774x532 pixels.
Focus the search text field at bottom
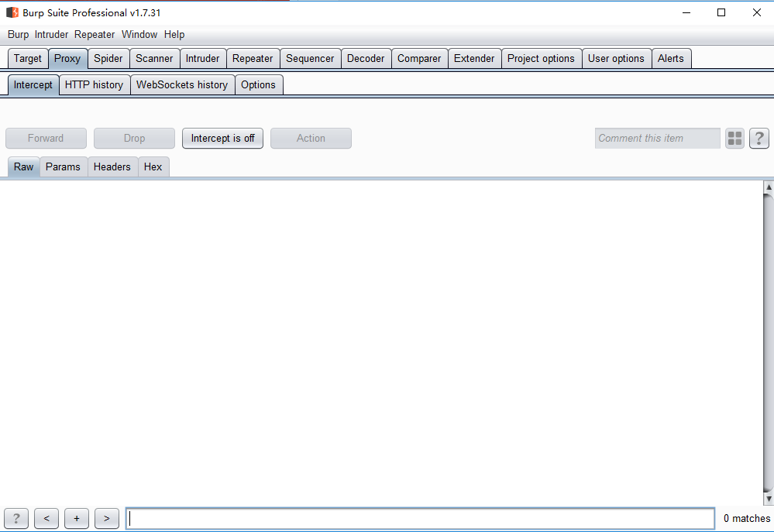(420, 518)
